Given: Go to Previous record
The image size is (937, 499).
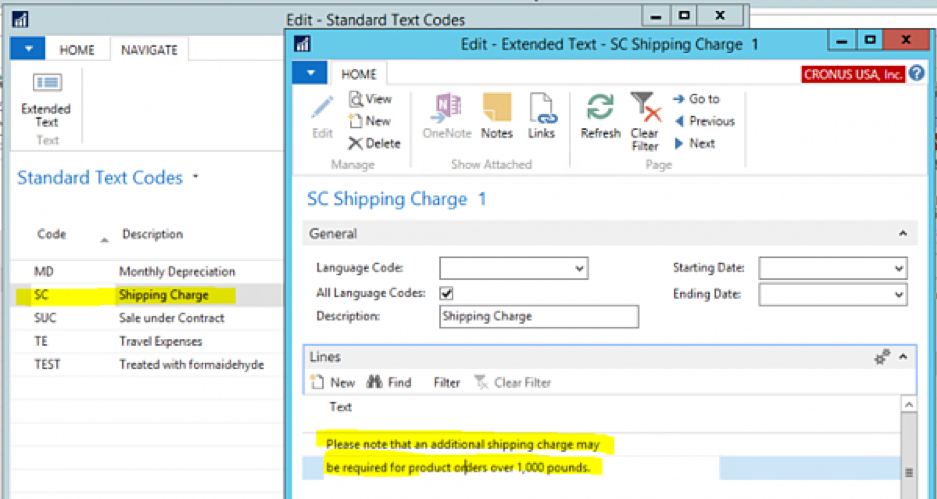Looking at the screenshot, I should [705, 121].
